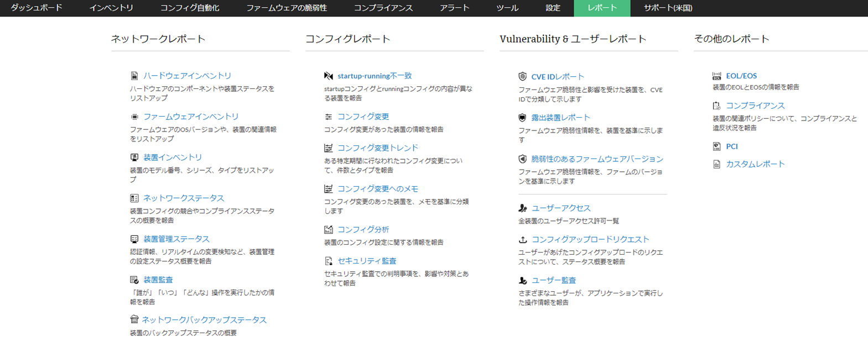This screenshot has height=342, width=868.
Task: Click the ハードウェアインベントリ report icon
Action: (x=134, y=76)
